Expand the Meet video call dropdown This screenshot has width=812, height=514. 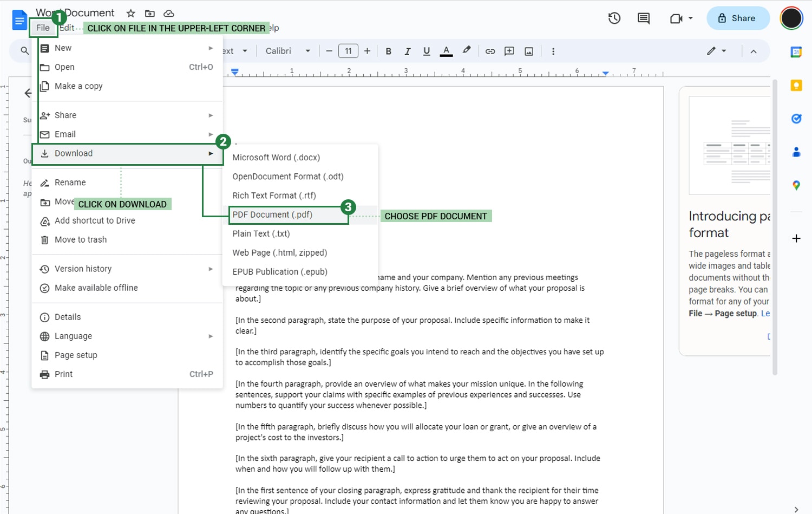[x=689, y=18]
